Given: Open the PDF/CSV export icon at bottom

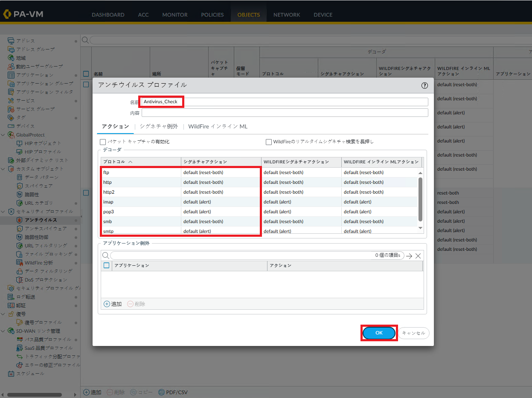Looking at the screenshot, I should 161,392.
